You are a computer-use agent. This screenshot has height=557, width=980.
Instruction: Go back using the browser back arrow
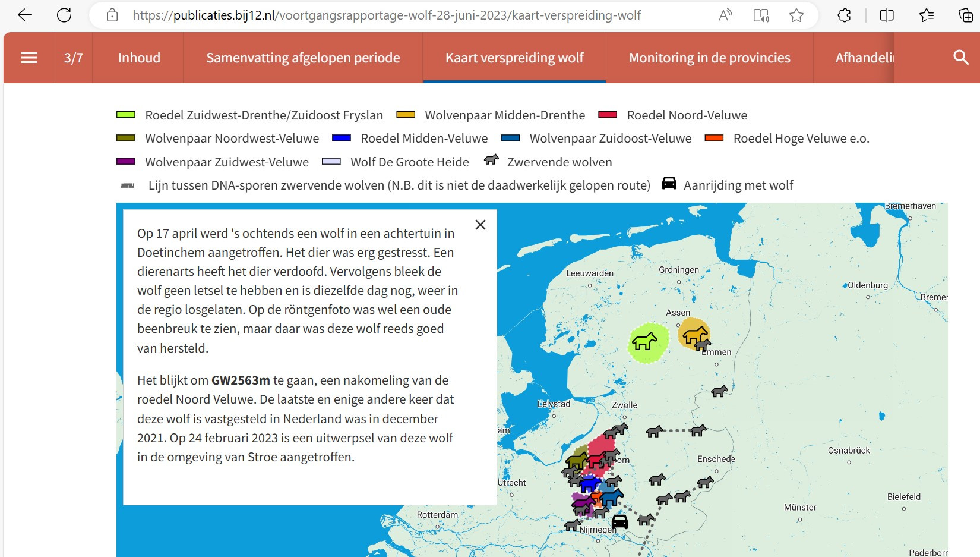tap(25, 15)
